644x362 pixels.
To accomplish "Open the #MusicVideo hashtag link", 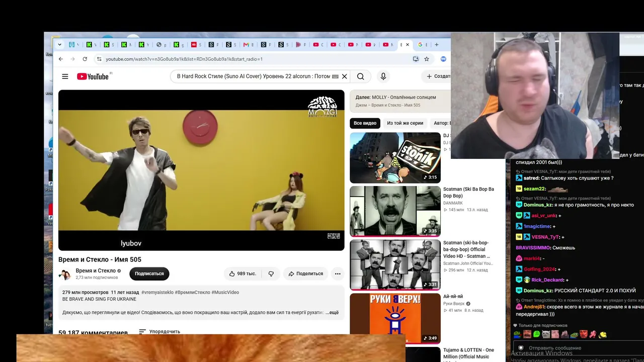I will coord(225,292).
